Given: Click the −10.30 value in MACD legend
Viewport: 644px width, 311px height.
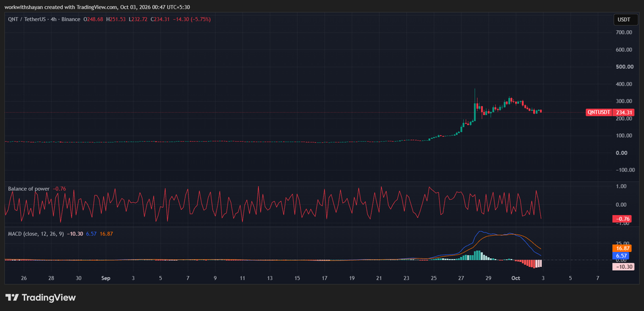Looking at the screenshot, I should 75,234.
